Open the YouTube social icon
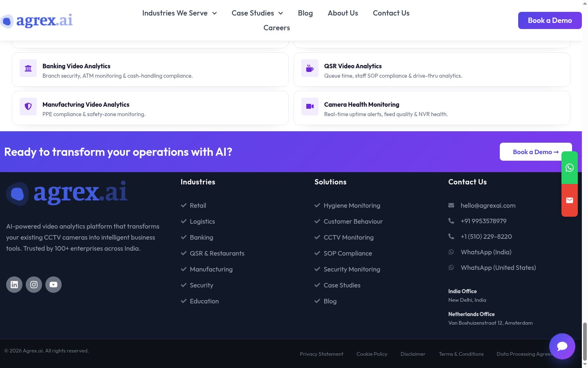 53,285
